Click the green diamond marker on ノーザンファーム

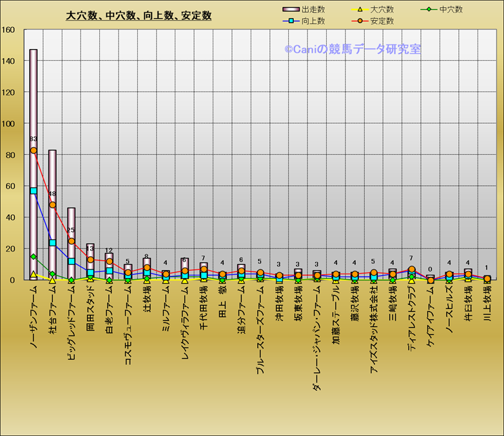click(34, 257)
